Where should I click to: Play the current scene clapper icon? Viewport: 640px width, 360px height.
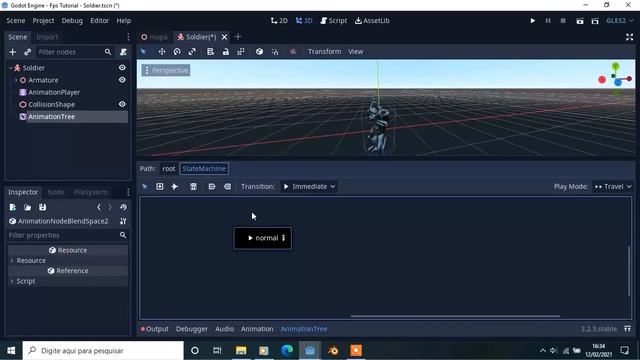click(580, 20)
